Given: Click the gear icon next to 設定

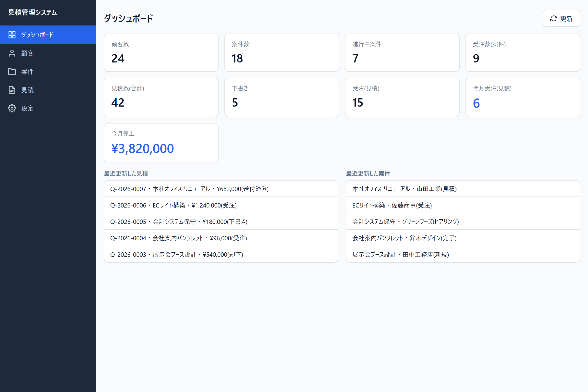Looking at the screenshot, I should click(x=12, y=108).
